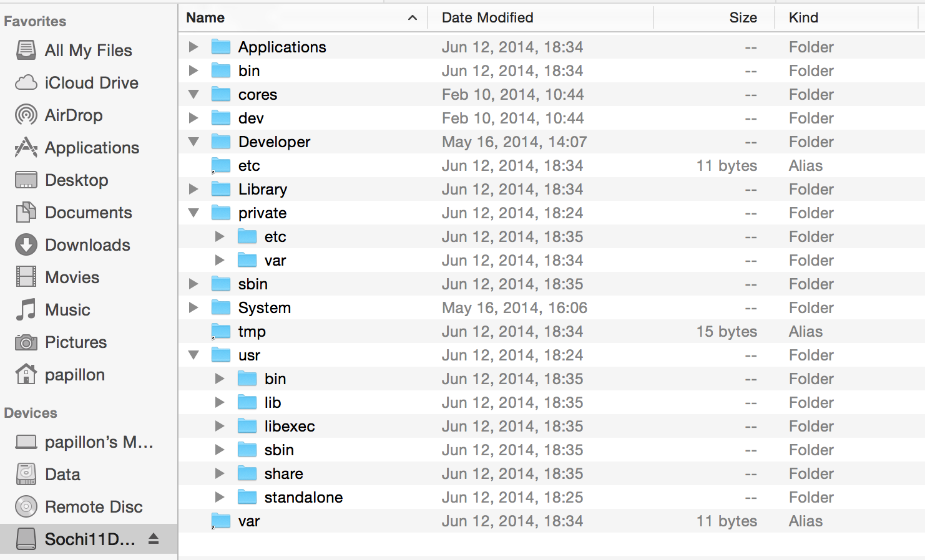The height and width of the screenshot is (560, 925).
Task: Collapse the cores folder
Action: (193, 94)
